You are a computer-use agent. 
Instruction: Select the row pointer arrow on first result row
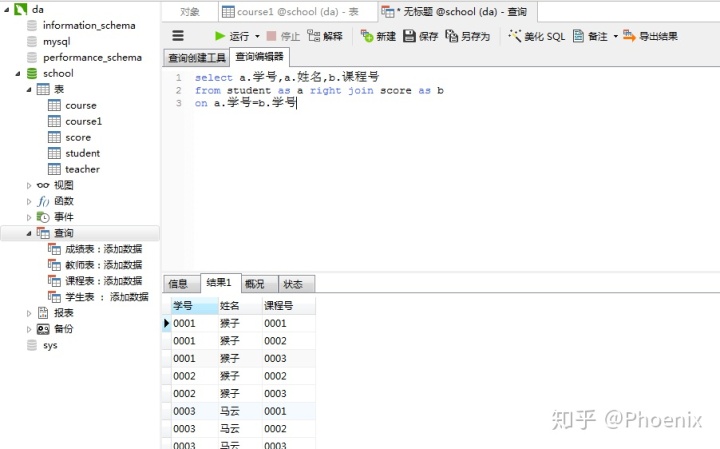pyautogui.click(x=166, y=323)
